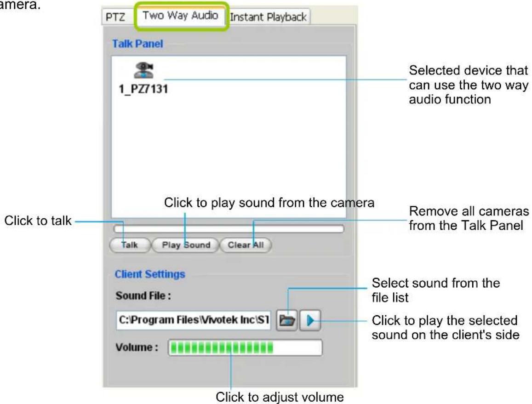Click the Sound File path field
Viewport: 532px width, 404px height.
[194, 320]
